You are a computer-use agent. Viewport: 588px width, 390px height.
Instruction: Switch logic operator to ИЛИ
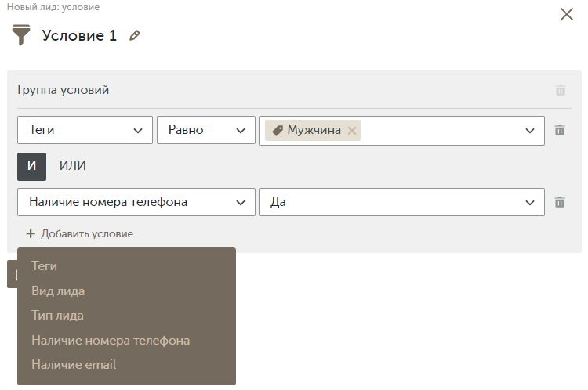tap(73, 165)
